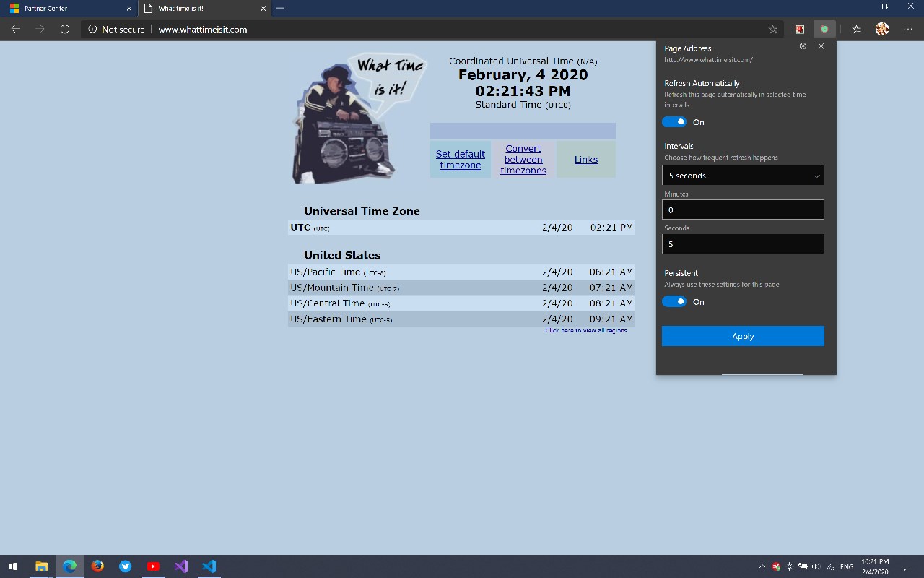This screenshot has width=924, height=578.
Task: Open YouTube app from taskbar
Action: (x=153, y=566)
